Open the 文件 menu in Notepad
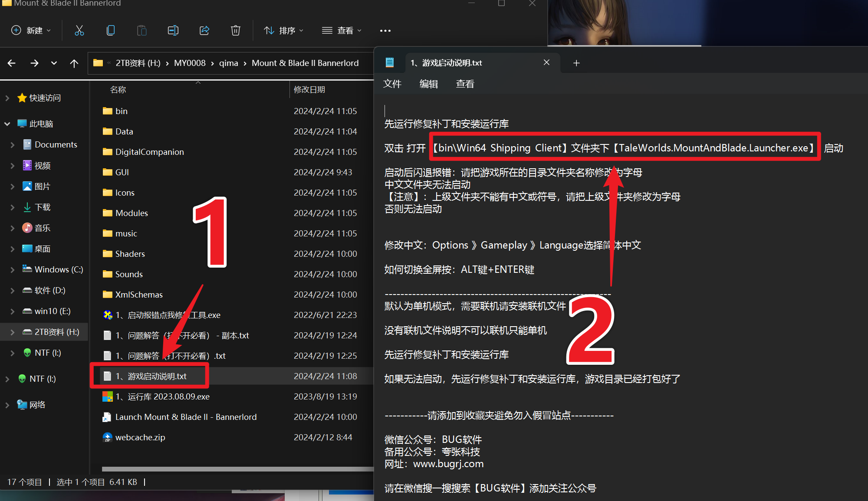 coord(392,84)
